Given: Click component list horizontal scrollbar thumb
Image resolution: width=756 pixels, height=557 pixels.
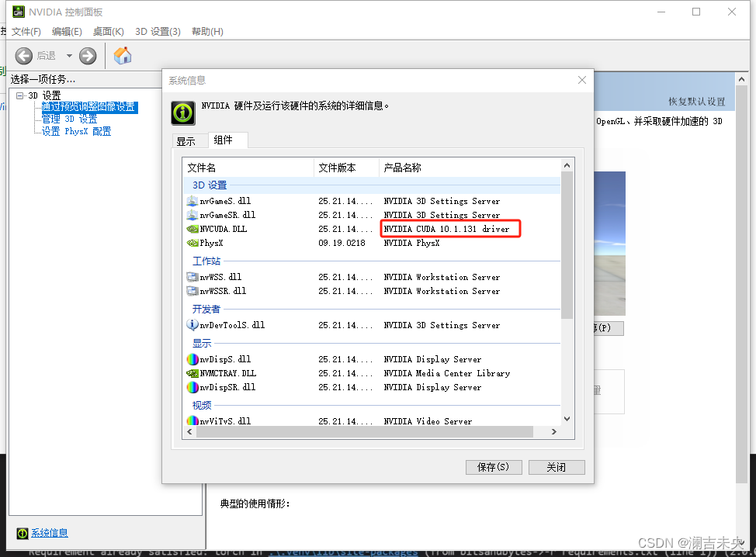Looking at the screenshot, I should tap(365, 432).
